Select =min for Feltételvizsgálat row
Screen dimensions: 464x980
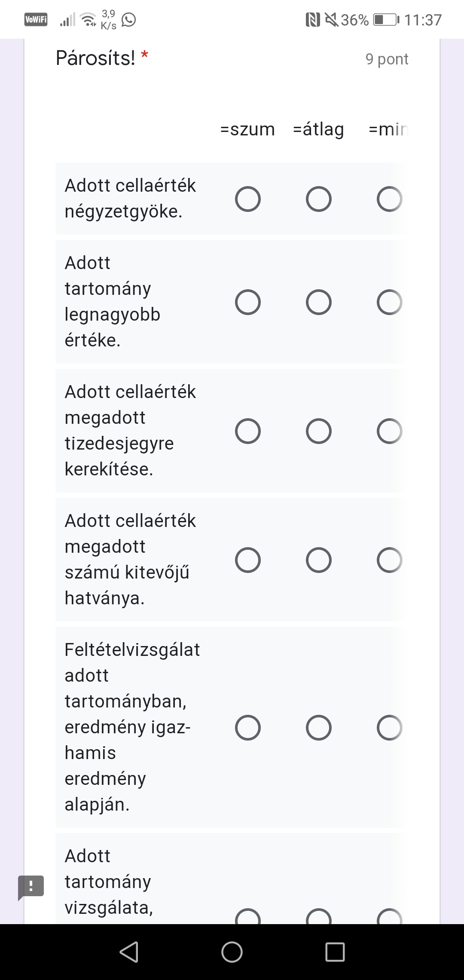click(389, 728)
